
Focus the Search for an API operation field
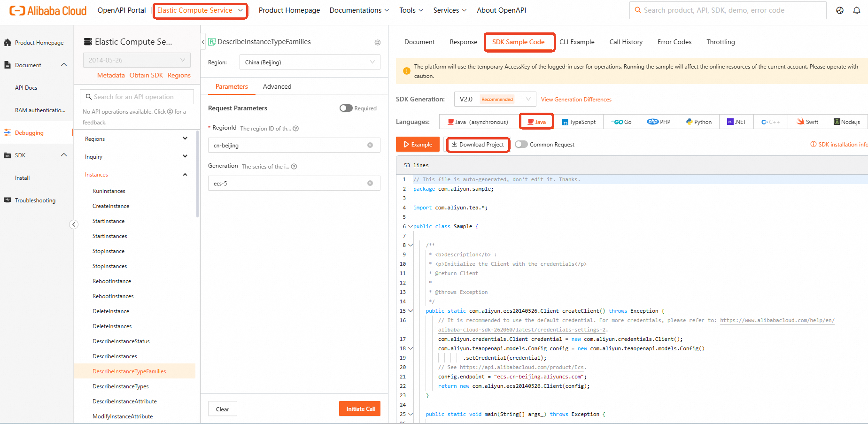[137, 97]
